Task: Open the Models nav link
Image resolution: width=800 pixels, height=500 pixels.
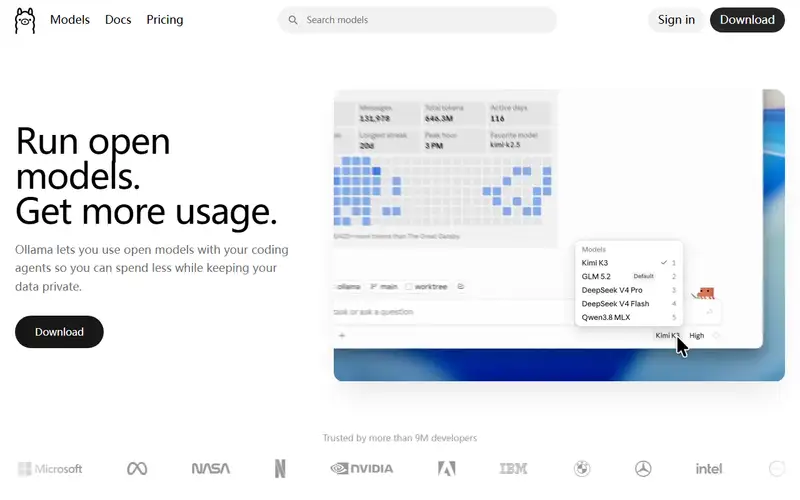Action: (70, 19)
